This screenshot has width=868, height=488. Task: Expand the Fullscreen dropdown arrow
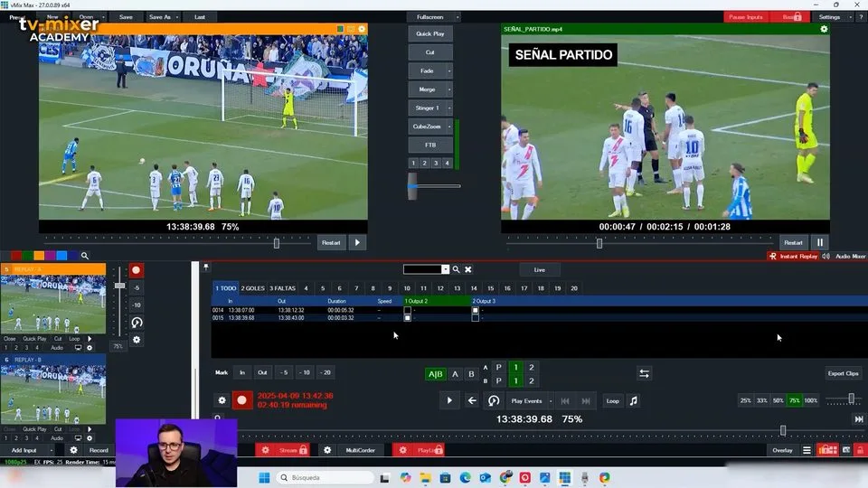click(458, 17)
